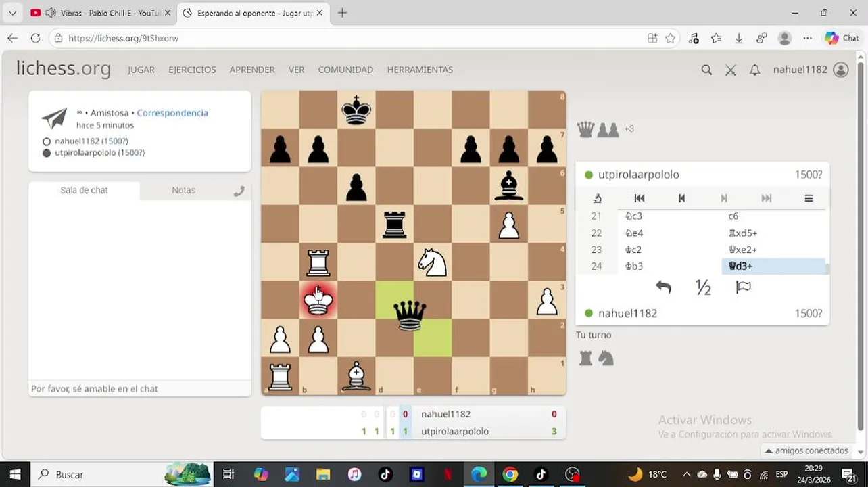This screenshot has height=487, width=868.
Task: Focus the chat message input field
Action: pos(139,388)
